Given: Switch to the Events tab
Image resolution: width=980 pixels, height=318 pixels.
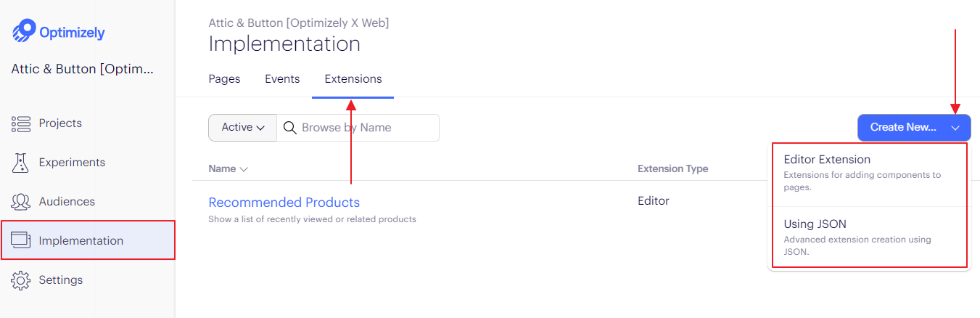Looking at the screenshot, I should pos(282,79).
